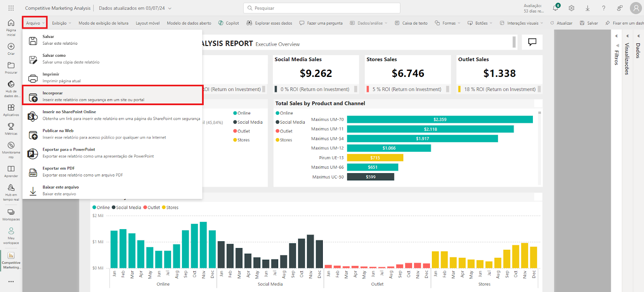644x292 pixels.
Task: Open Arquivo menu dropdown
Action: tap(35, 23)
